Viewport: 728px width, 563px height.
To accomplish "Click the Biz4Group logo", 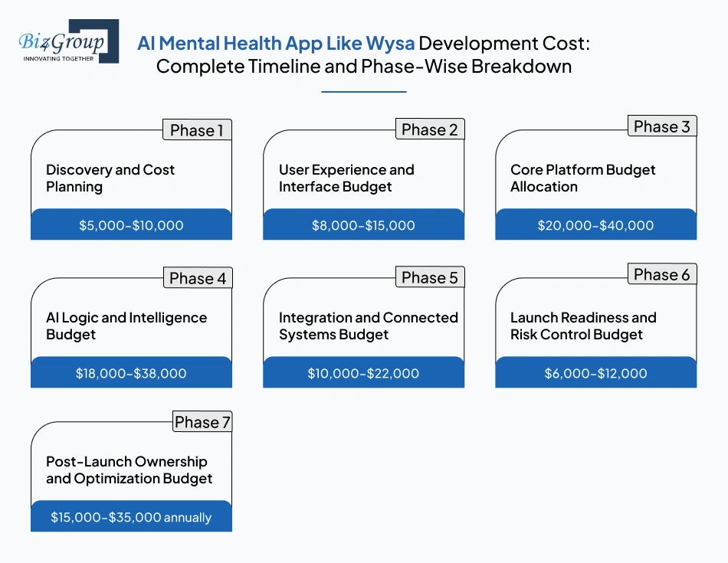I will [x=69, y=41].
